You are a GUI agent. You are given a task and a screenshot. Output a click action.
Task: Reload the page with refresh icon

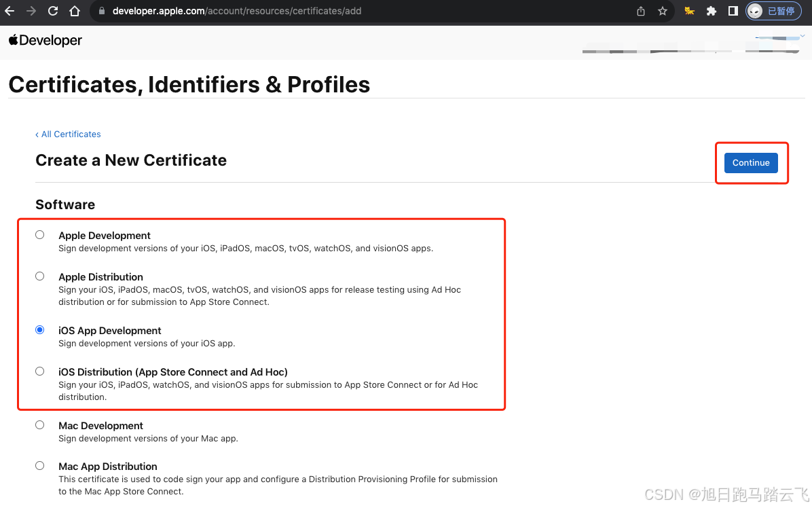(53, 11)
